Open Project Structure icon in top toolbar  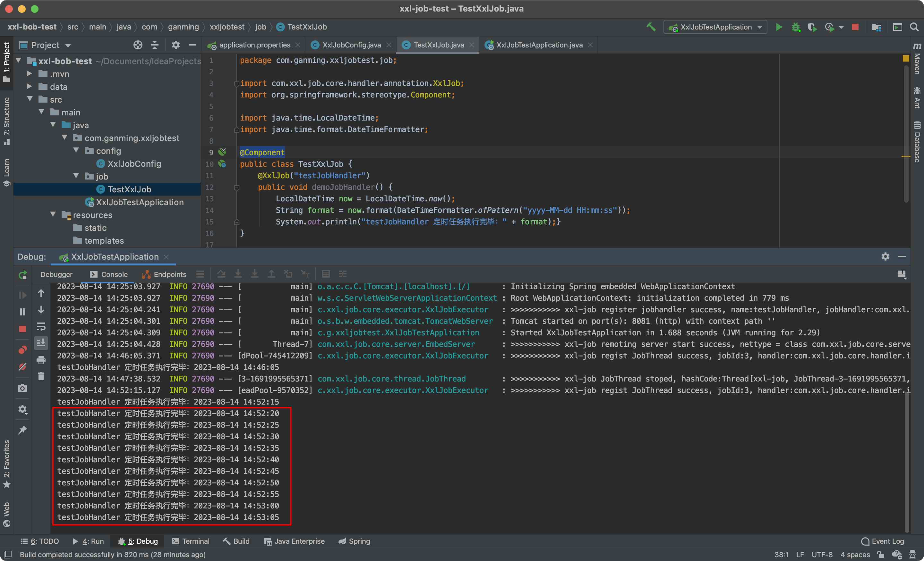[x=877, y=27]
